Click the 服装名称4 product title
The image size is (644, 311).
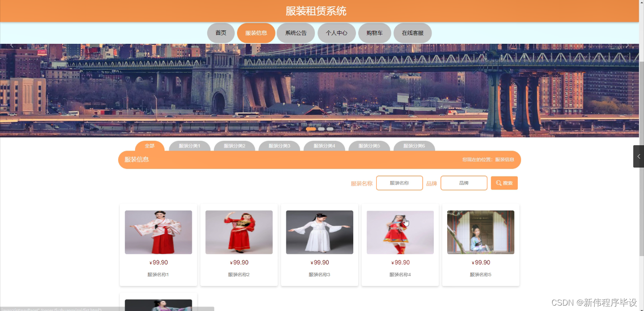[400, 275]
